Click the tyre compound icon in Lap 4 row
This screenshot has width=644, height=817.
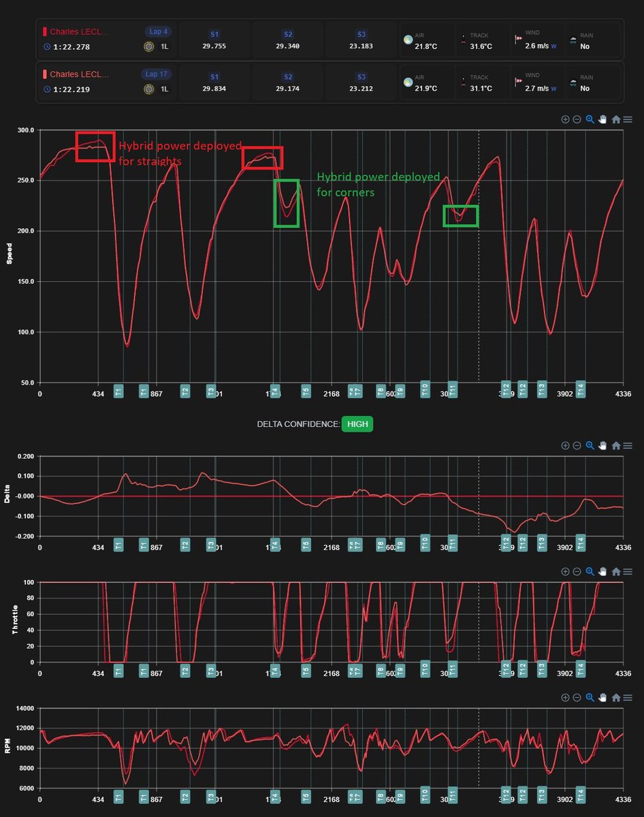(x=148, y=47)
